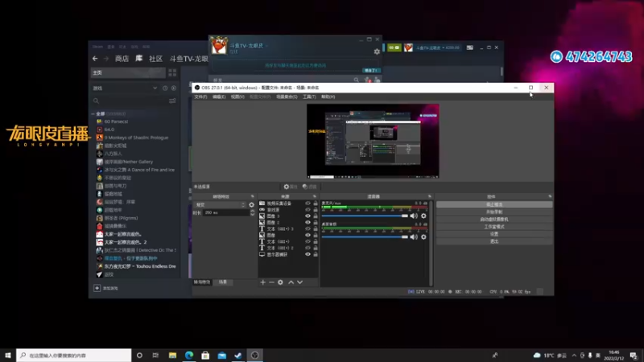Increase the transition duration stepper

point(252,211)
